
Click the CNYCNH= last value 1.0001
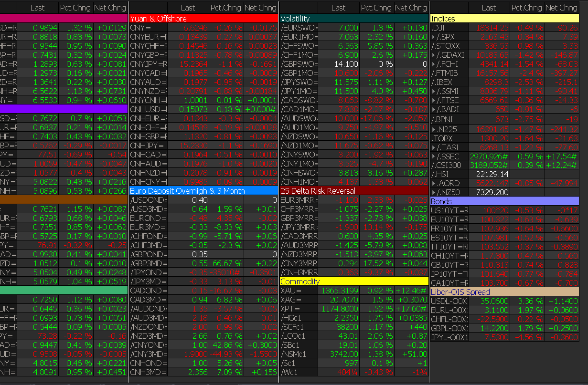tap(196, 101)
